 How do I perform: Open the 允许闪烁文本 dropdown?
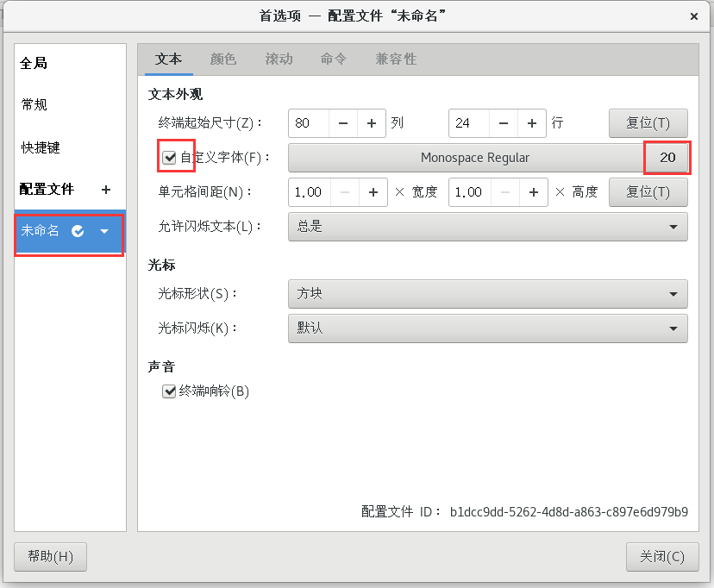[488, 227]
